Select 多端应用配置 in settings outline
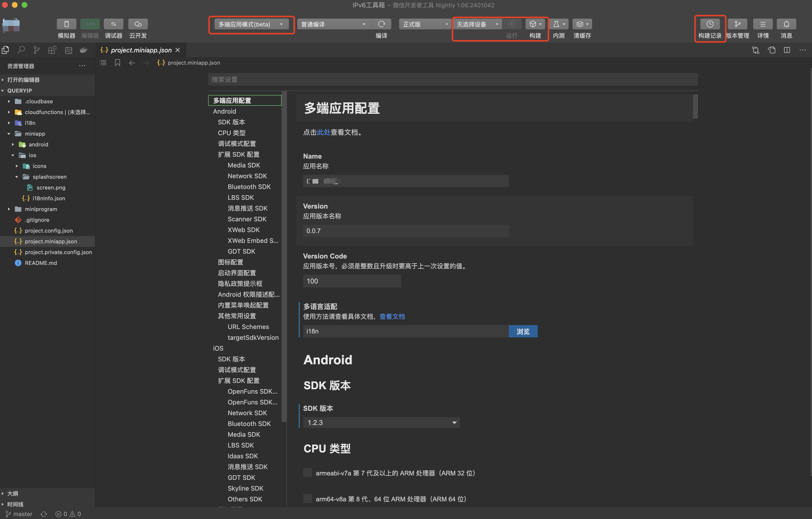The height and width of the screenshot is (519, 812). [245, 101]
